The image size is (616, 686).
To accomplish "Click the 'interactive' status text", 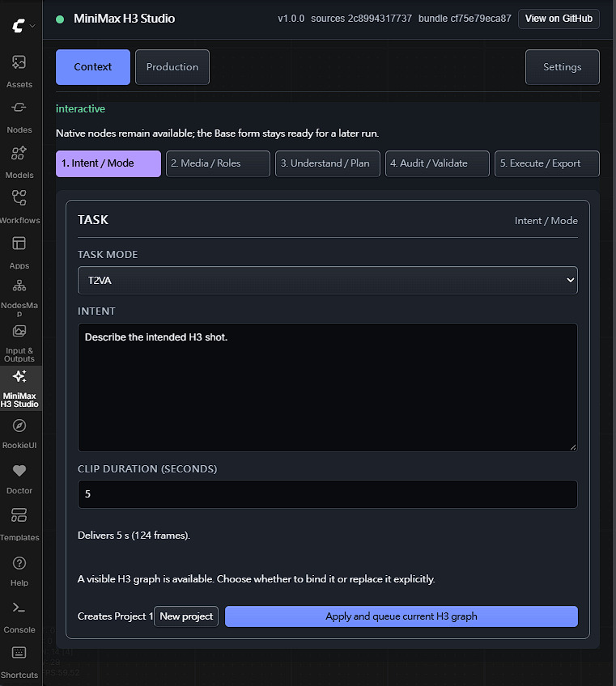I will (81, 108).
